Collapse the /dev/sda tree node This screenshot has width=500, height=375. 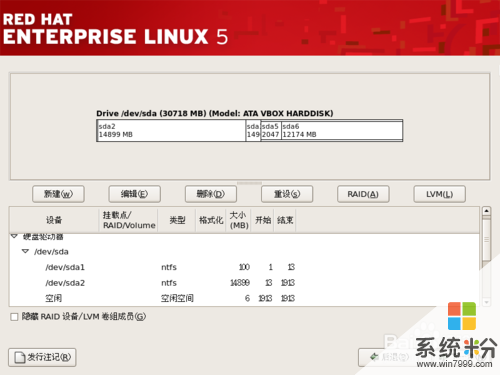pyautogui.click(x=25, y=251)
